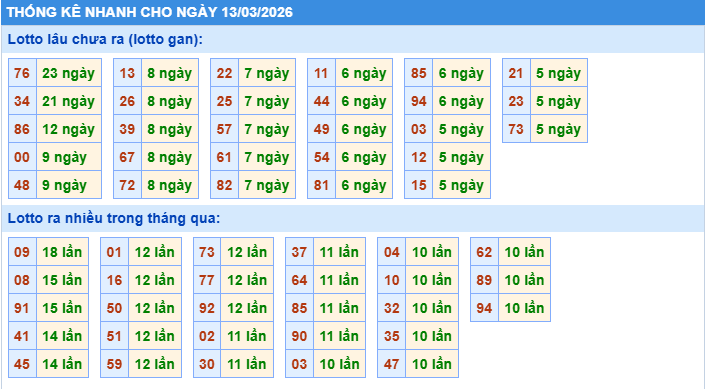Select lotto number 00

click(x=22, y=157)
